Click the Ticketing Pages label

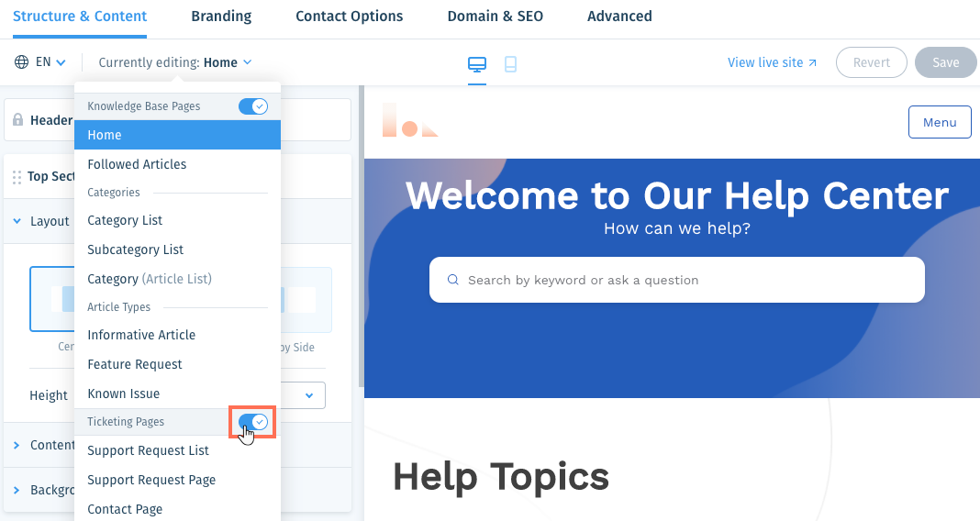click(x=126, y=422)
